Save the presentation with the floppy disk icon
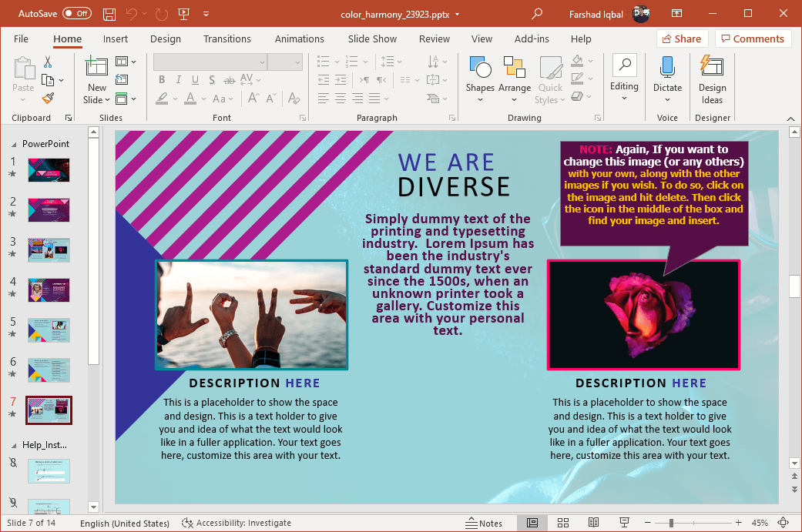The image size is (802, 532). [109, 14]
